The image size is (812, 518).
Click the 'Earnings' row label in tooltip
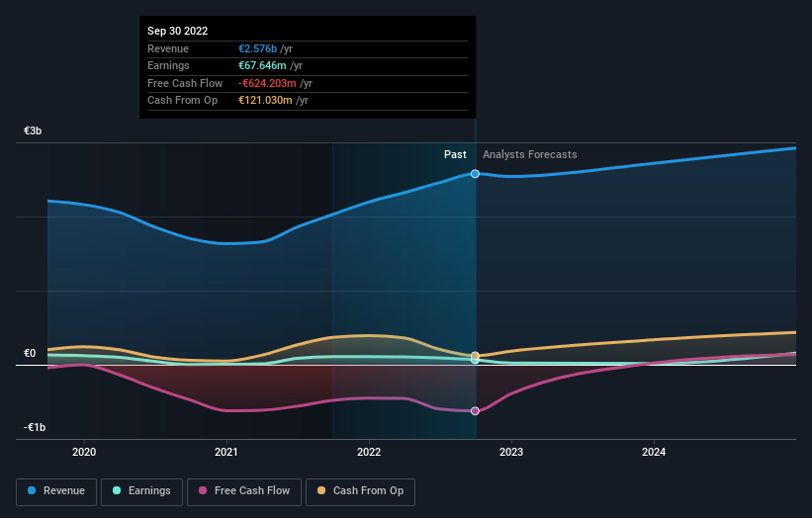click(168, 65)
